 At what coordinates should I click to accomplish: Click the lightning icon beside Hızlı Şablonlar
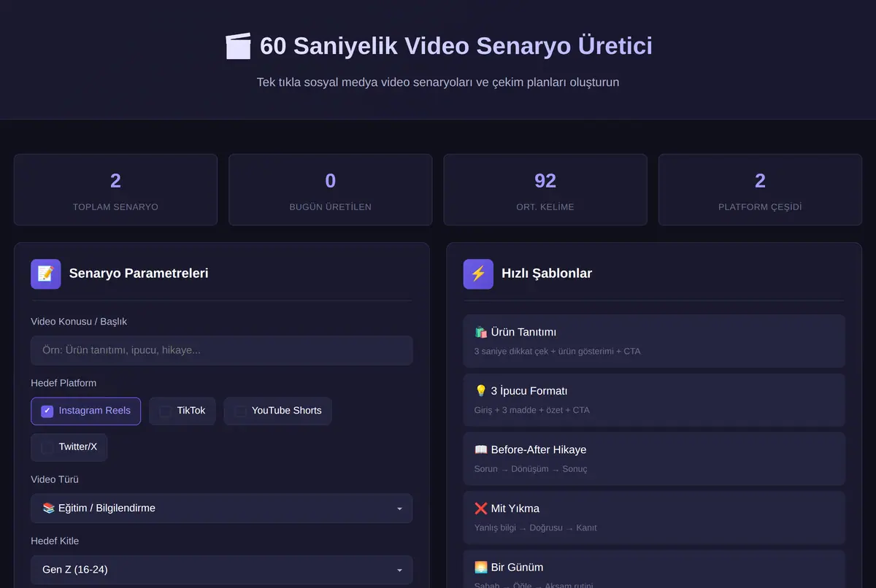(478, 274)
